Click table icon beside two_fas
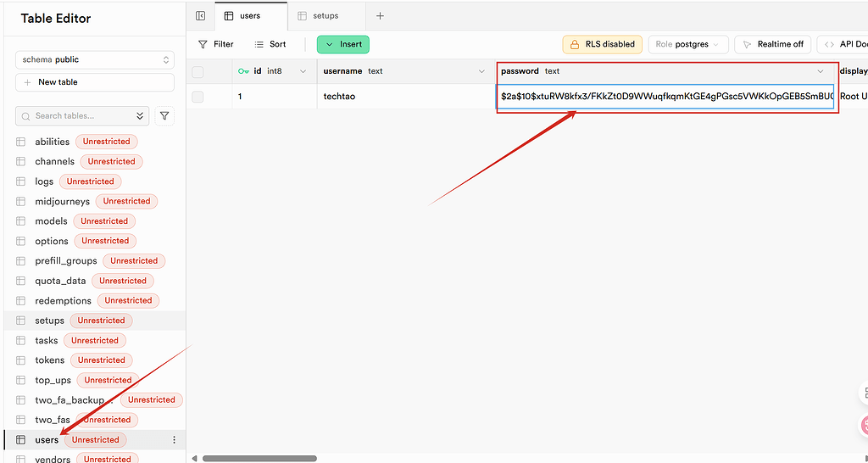Viewport: 868px width, 463px height. 21,420
